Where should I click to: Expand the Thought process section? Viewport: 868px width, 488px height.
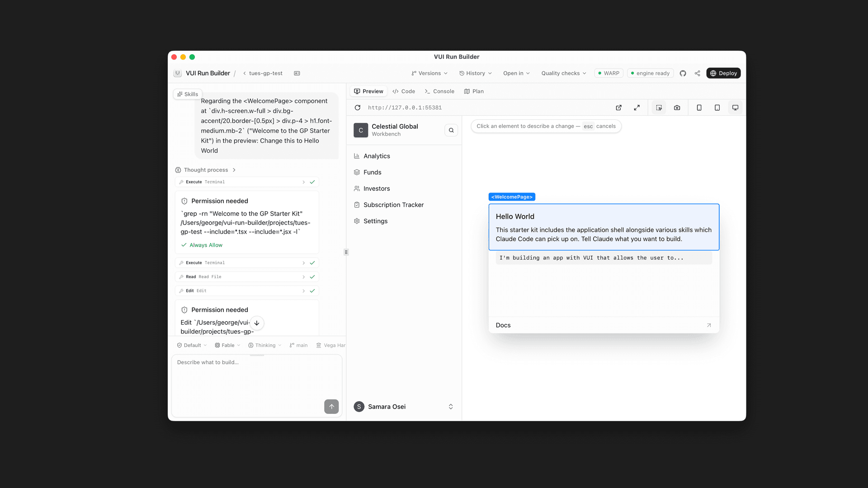[x=206, y=170]
